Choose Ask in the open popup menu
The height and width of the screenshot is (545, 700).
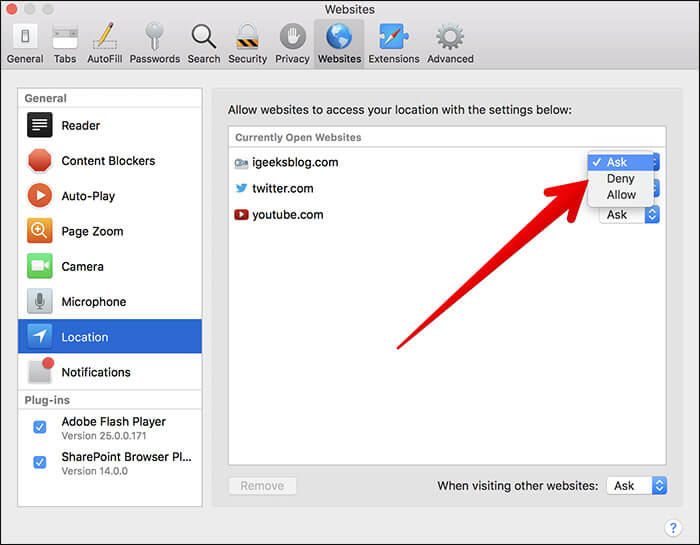tap(621, 162)
